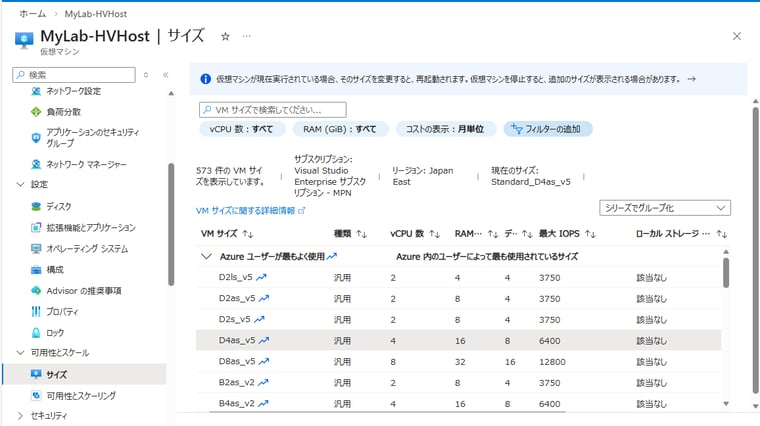The width and height of the screenshot is (760, 426).
Task: Select the D8as_v5 size row
Action: coord(458,362)
